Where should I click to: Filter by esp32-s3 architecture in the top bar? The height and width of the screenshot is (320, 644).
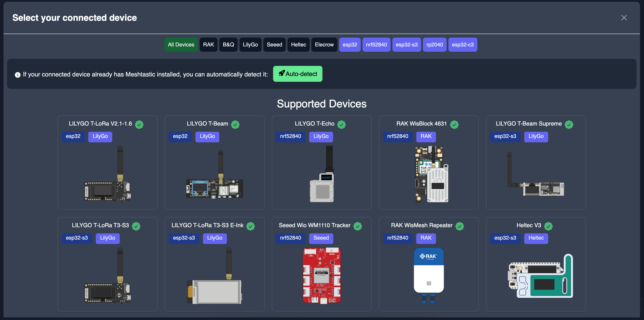point(407,45)
